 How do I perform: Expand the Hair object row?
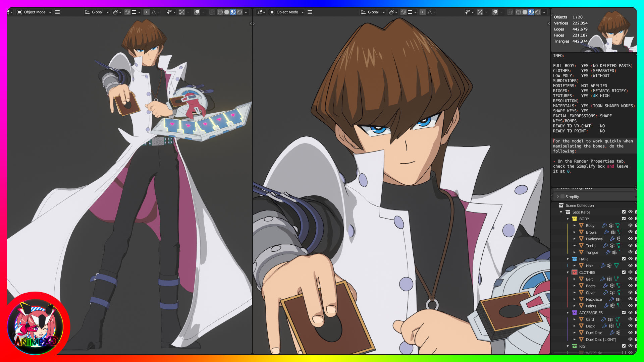click(575, 266)
